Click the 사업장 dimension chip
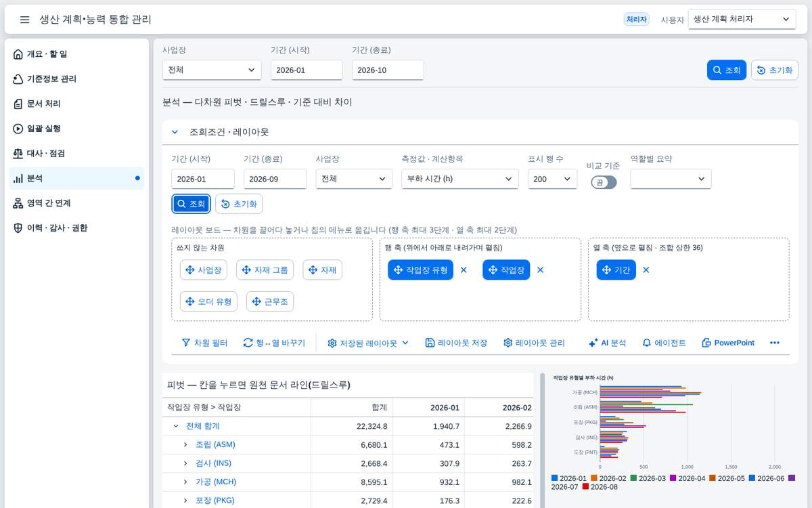The height and width of the screenshot is (508, 812). point(204,270)
